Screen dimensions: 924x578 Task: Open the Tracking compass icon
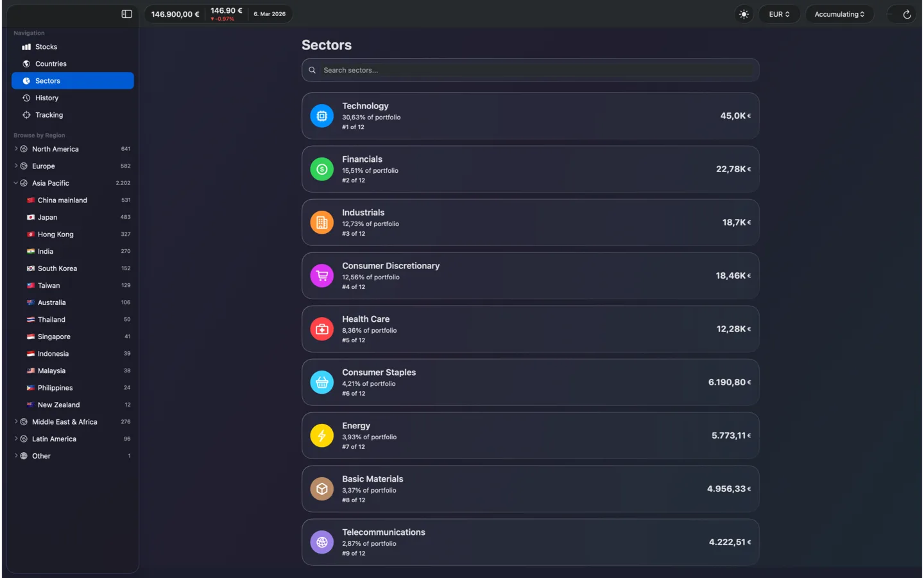coord(26,114)
